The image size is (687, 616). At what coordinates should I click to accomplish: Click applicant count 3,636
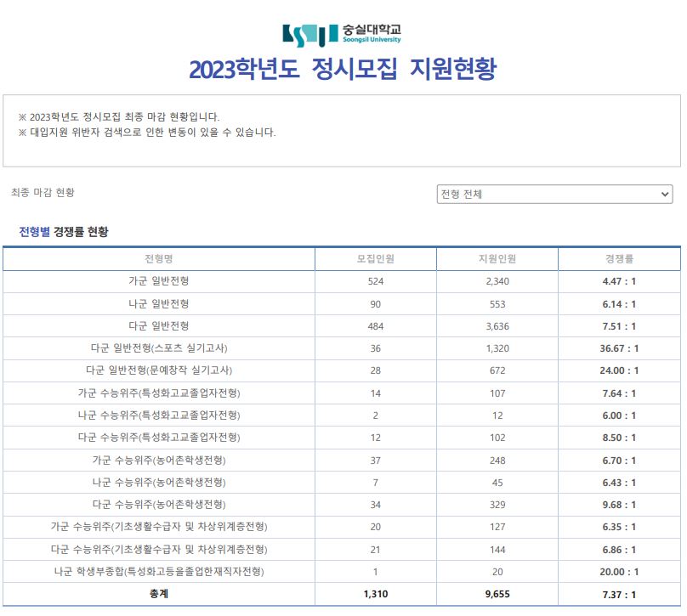tap(497, 326)
